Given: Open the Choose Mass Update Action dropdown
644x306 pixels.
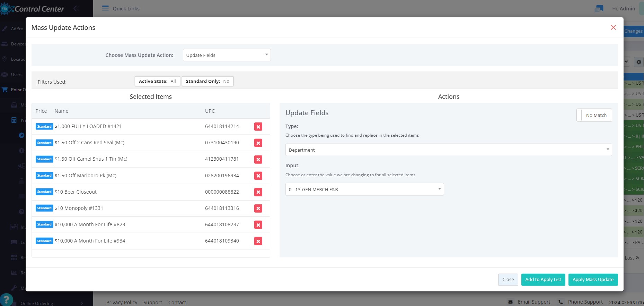Looking at the screenshot, I should pos(227,55).
